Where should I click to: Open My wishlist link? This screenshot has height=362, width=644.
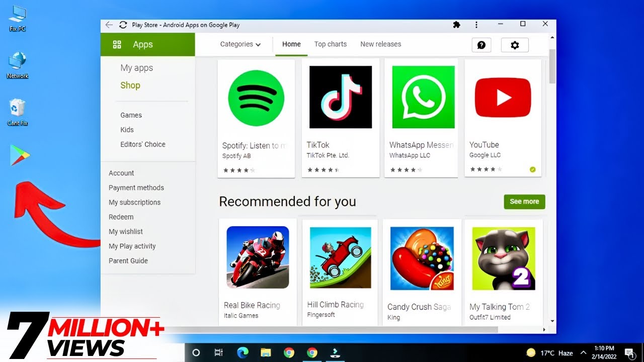(x=126, y=231)
